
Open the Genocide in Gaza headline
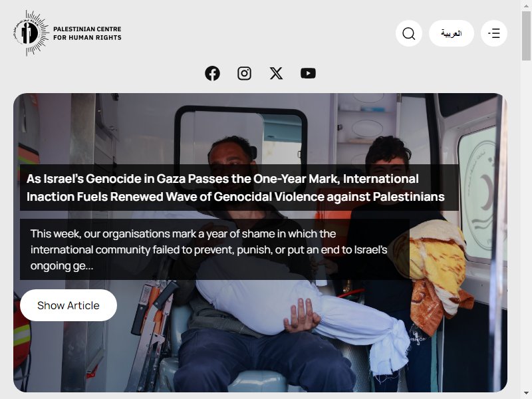point(235,188)
